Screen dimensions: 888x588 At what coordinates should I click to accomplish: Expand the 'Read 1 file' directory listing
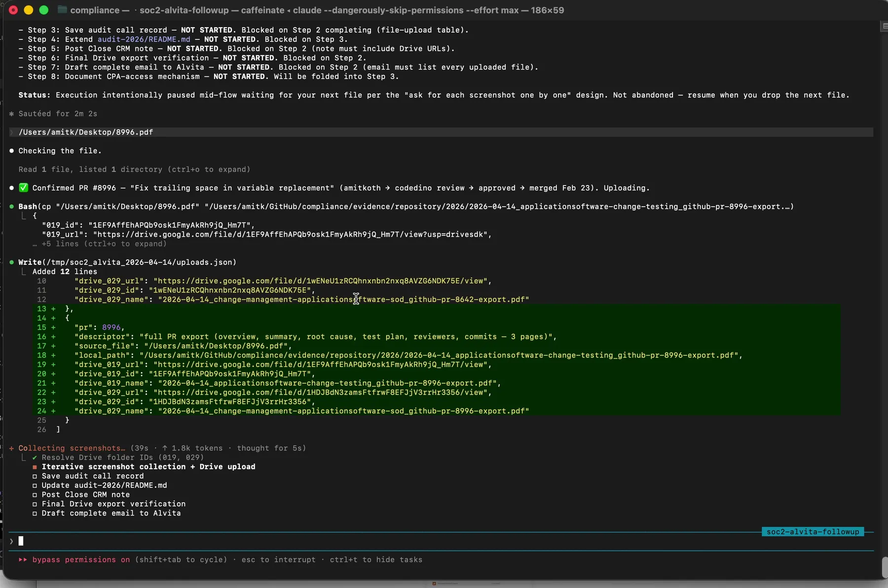[x=135, y=169]
